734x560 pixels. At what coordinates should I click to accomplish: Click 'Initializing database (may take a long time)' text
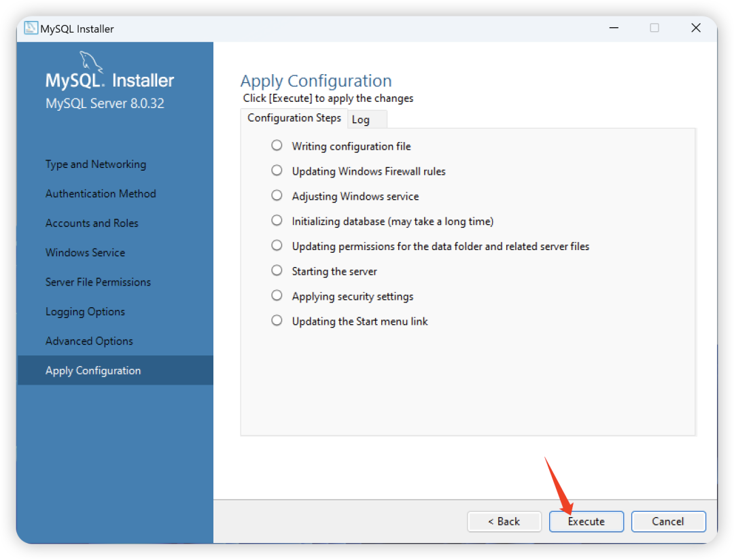(x=393, y=222)
